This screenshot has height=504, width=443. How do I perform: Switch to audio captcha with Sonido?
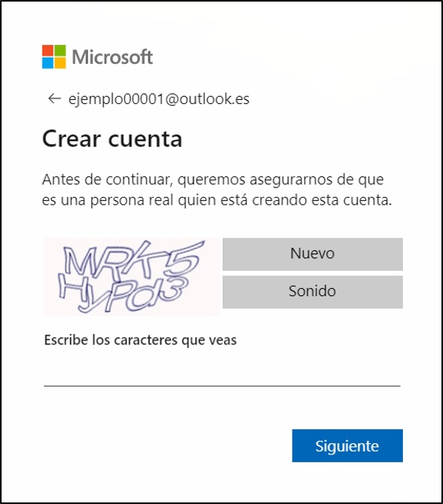[312, 292]
